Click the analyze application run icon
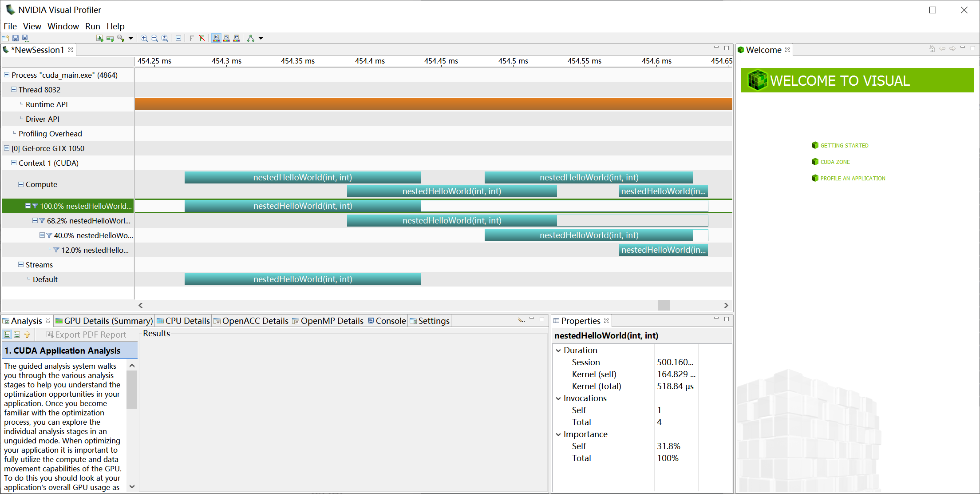 tap(100, 38)
